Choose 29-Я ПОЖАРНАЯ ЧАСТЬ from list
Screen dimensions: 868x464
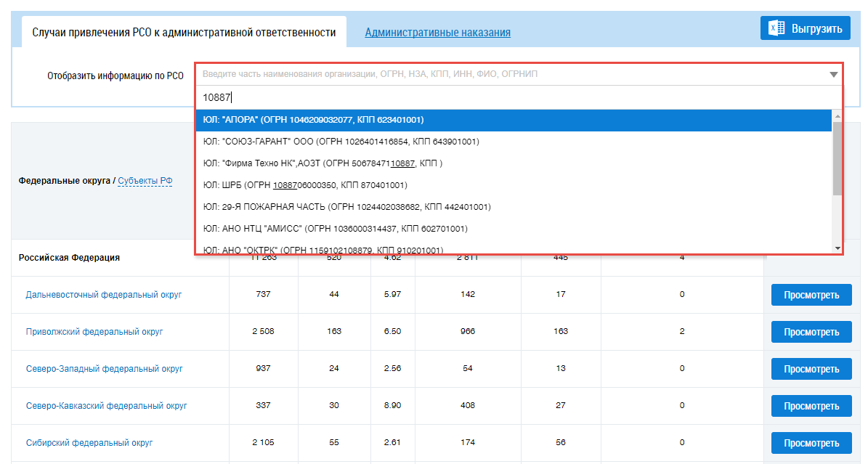[x=346, y=207]
